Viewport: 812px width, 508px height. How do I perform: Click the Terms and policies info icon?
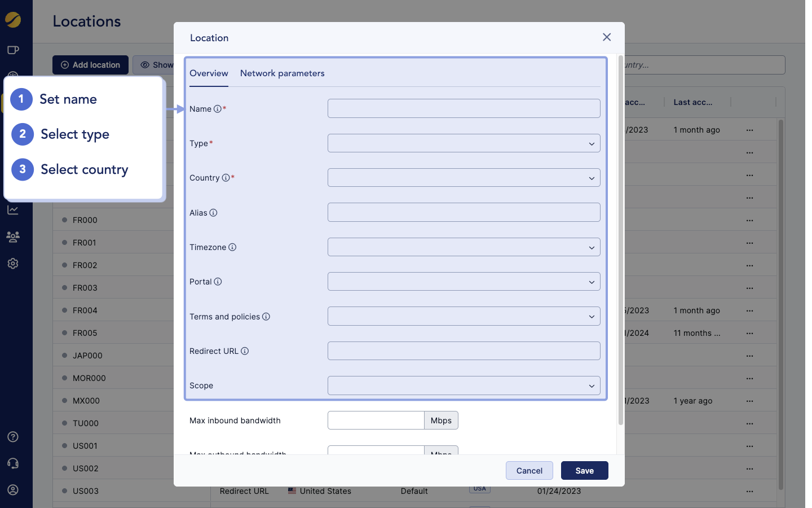[x=266, y=317]
